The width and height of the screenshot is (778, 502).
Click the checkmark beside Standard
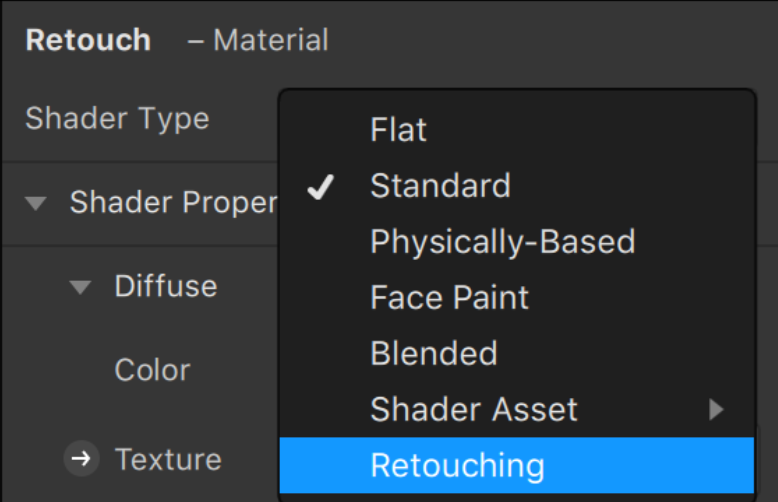tap(321, 187)
